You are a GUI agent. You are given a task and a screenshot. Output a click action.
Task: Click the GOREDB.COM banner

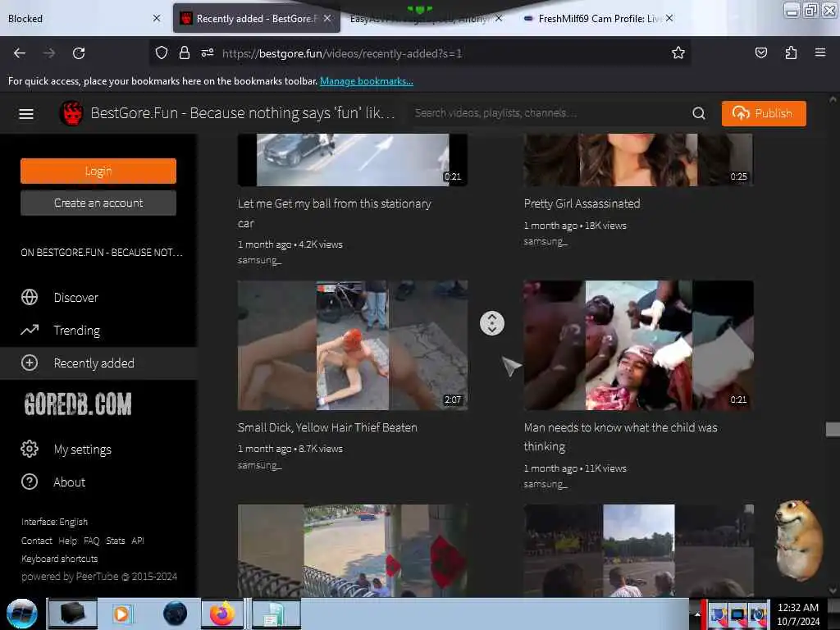(x=78, y=404)
